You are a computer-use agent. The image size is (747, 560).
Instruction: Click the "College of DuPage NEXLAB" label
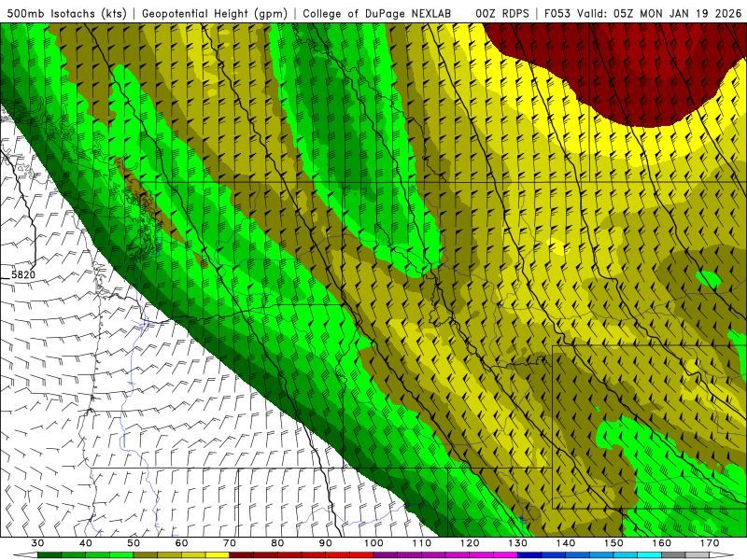coord(377,13)
